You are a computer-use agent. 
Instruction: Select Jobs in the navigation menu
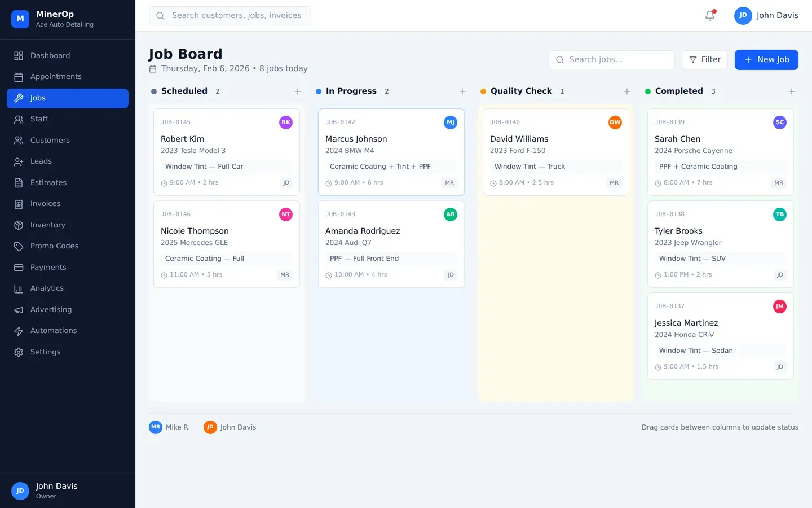pos(37,98)
